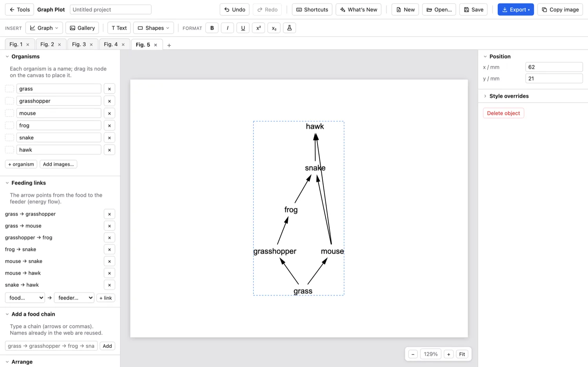Remove the grass organism
This screenshot has width=588, height=367.
pyautogui.click(x=109, y=89)
